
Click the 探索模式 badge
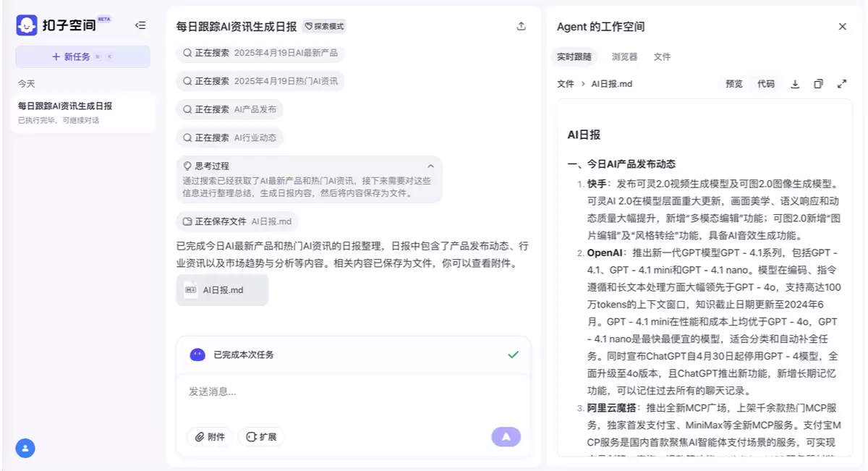click(324, 26)
